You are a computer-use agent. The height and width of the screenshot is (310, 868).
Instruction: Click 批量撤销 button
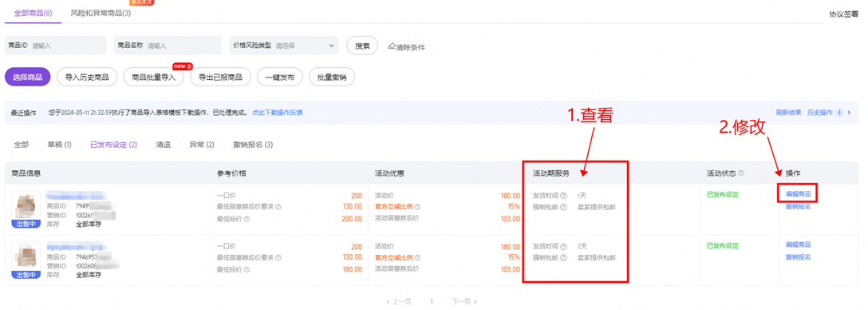click(332, 77)
